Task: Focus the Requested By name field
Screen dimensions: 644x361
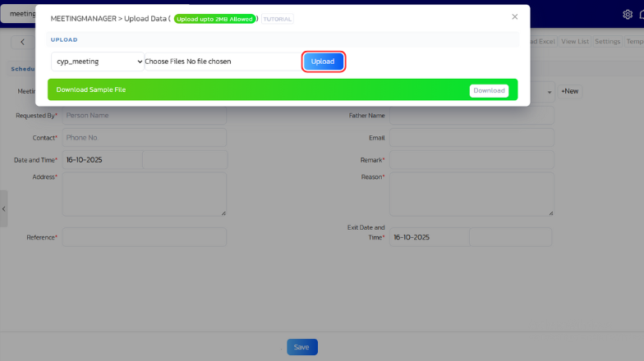Action: (x=144, y=116)
